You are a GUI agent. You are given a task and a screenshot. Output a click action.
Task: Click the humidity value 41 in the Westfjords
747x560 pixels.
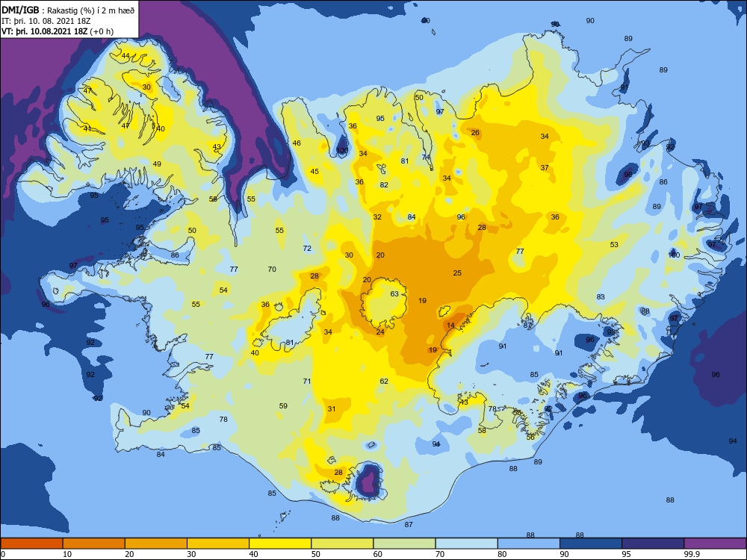87,128
